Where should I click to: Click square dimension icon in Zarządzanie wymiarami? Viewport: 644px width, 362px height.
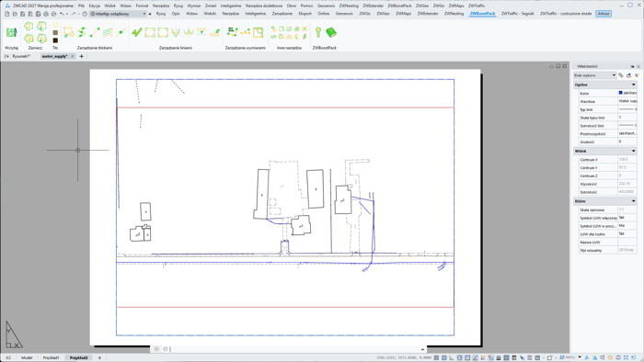258,32
